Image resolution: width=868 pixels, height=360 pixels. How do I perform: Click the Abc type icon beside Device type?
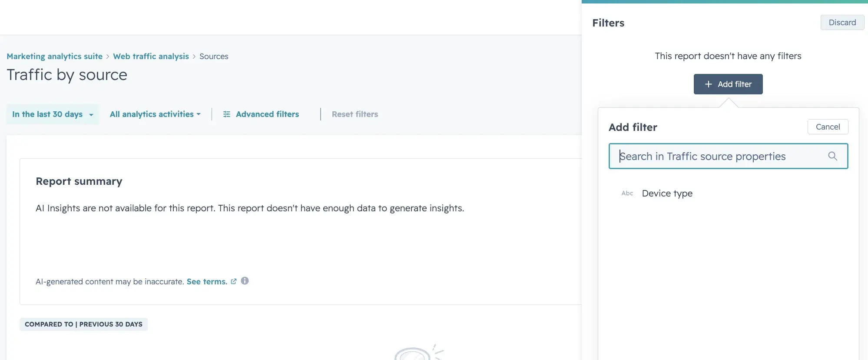click(x=627, y=193)
